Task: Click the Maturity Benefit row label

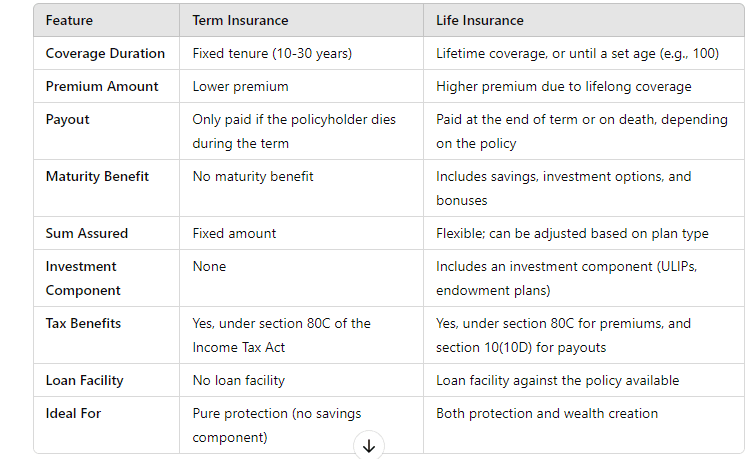Action: click(97, 176)
